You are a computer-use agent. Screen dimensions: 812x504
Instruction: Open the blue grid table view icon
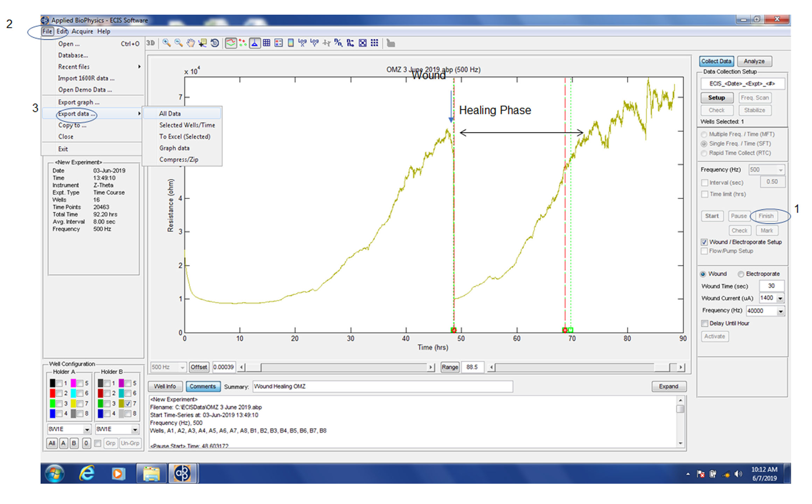[267, 43]
